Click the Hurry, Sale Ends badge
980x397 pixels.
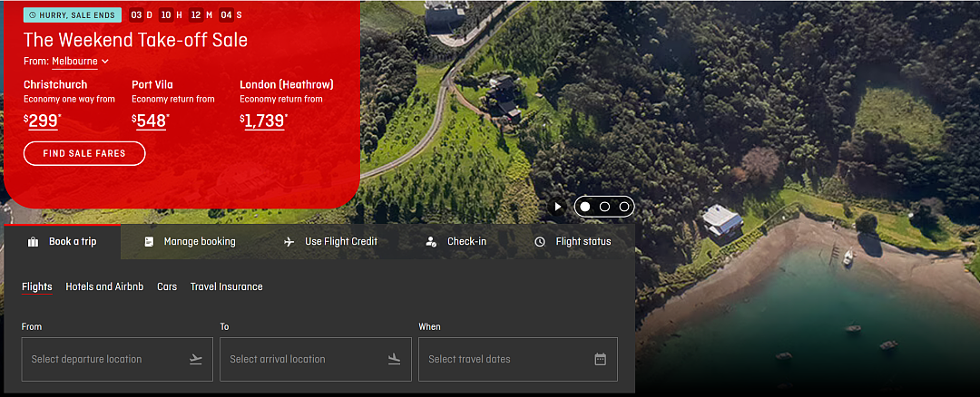[x=73, y=15]
